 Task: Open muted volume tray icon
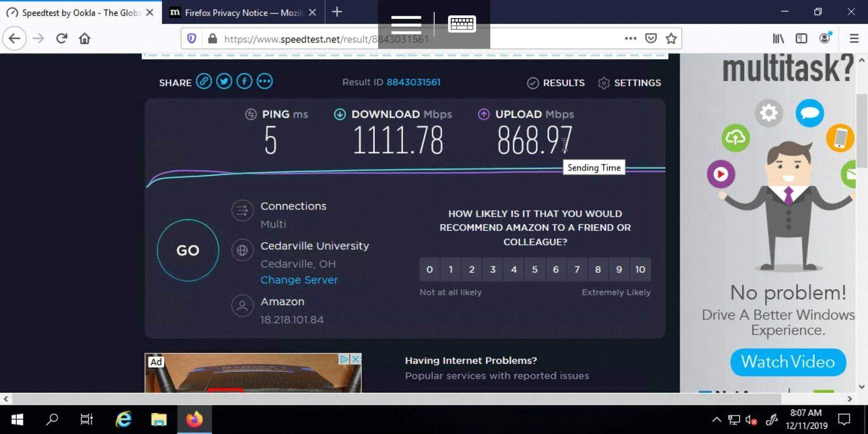coord(751,420)
